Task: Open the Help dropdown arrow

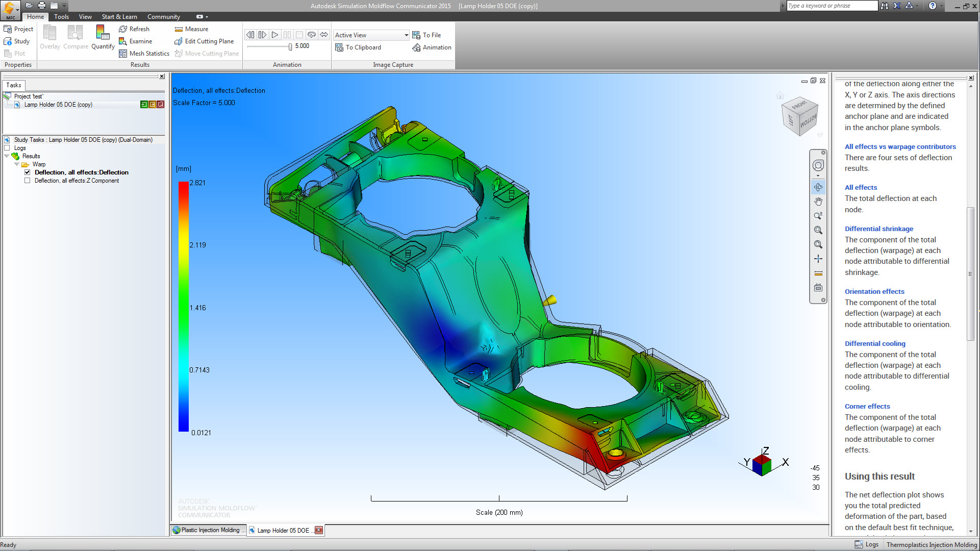Action: pyautogui.click(x=941, y=6)
